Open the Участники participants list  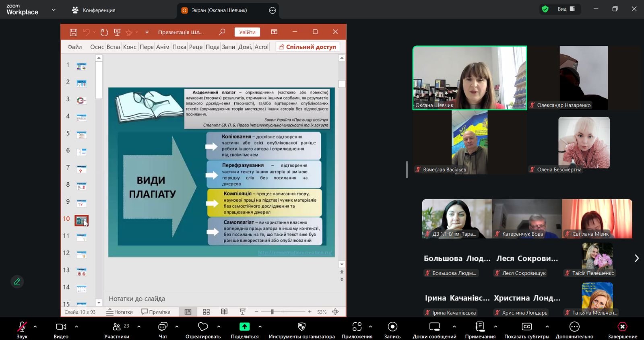pos(117,327)
